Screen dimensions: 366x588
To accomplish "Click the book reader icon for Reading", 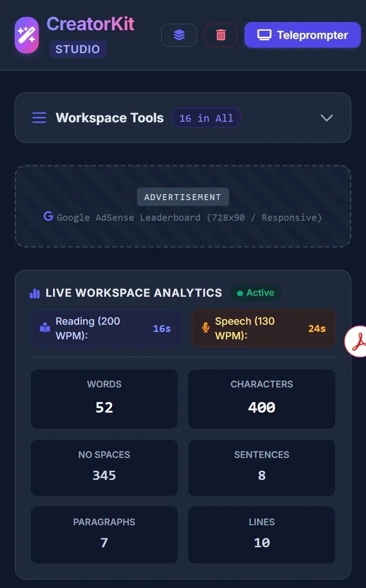I will [45, 328].
